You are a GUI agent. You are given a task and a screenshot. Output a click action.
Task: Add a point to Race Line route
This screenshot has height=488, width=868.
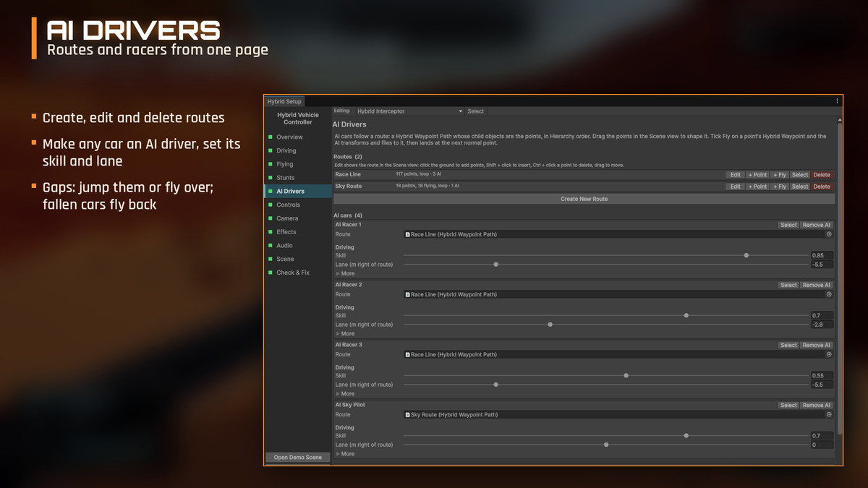pyautogui.click(x=757, y=175)
